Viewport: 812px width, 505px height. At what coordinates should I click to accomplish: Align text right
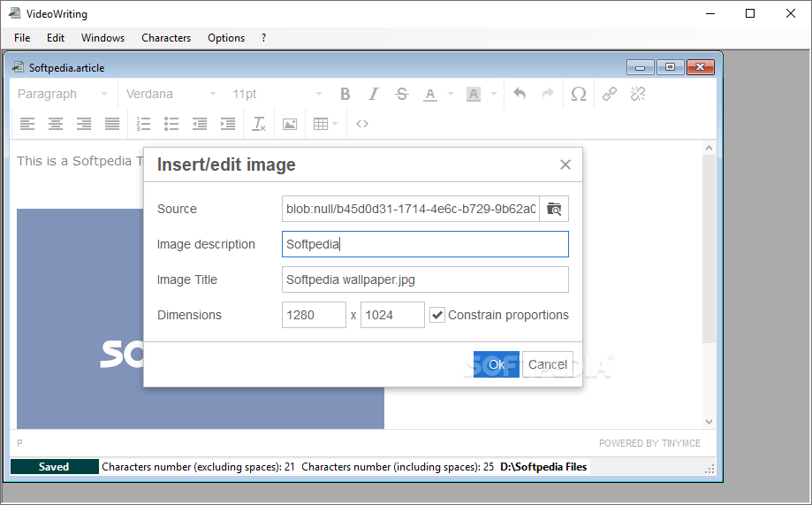84,124
